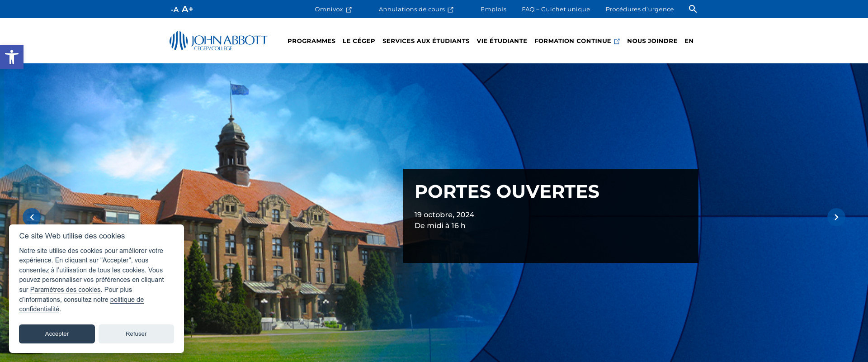The image size is (868, 362).
Task: Expand Services aux étudiants menu
Action: 425,41
